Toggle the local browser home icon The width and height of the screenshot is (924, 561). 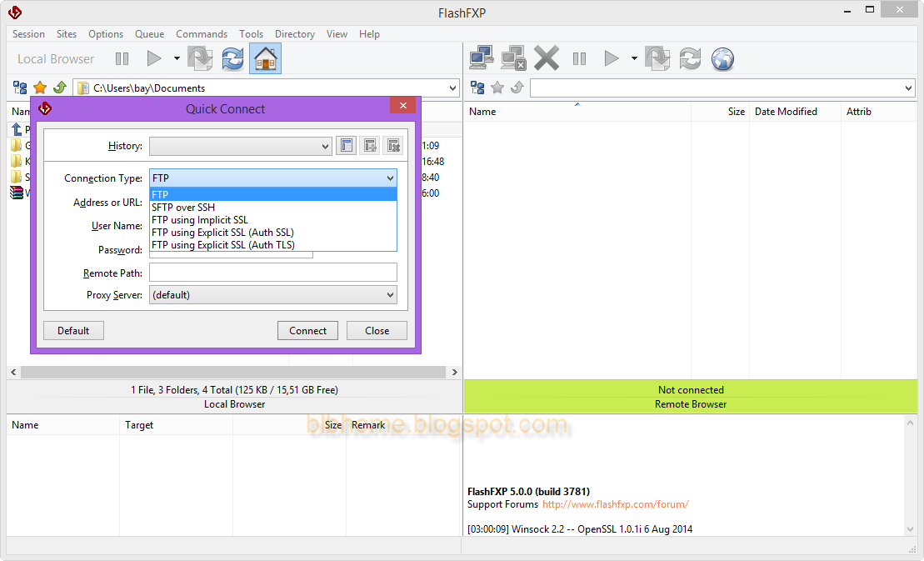pyautogui.click(x=265, y=58)
